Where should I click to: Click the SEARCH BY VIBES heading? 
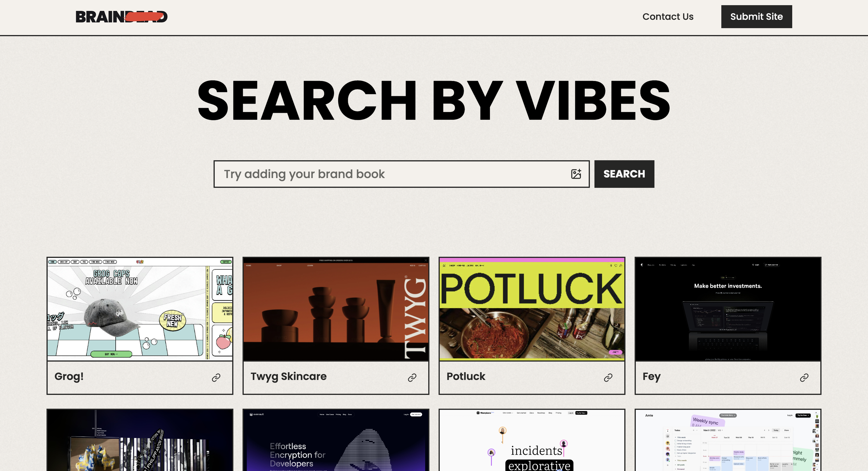434,100
